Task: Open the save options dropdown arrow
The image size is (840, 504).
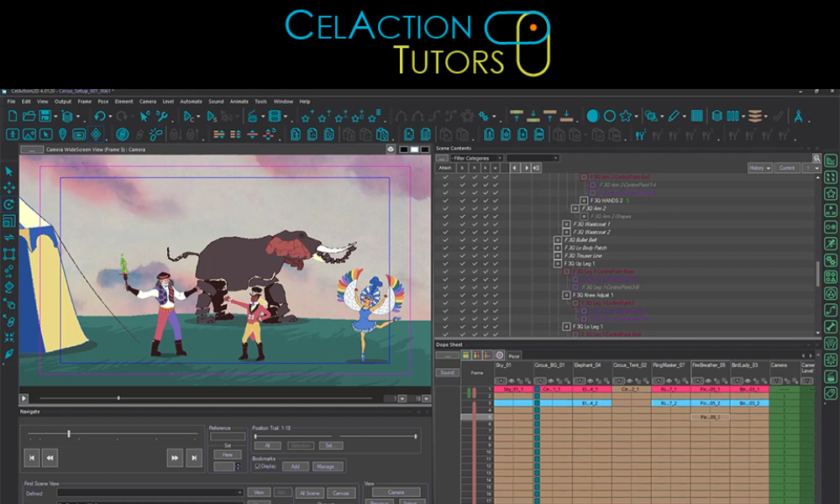Action: coord(55,116)
